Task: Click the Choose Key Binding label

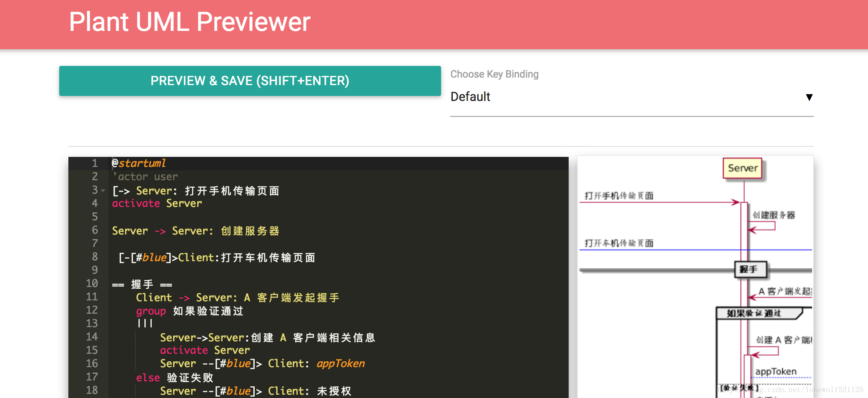Action: 494,74
